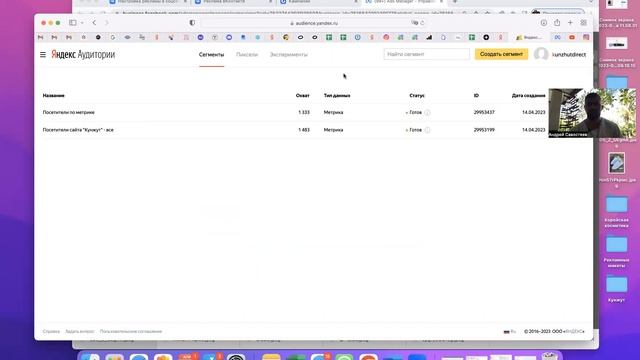Open a new tab with the plus icon
This screenshot has width=640, height=360.
tap(570, 23)
